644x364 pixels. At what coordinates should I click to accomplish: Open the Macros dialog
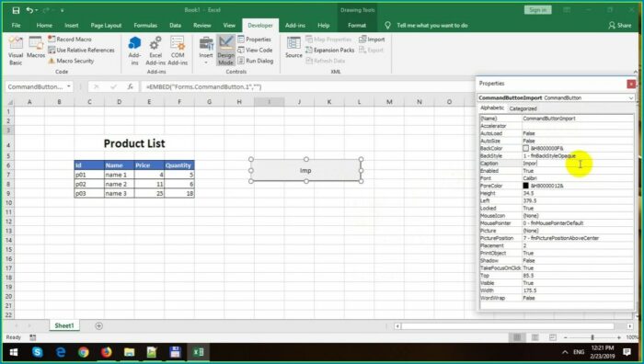(x=36, y=48)
